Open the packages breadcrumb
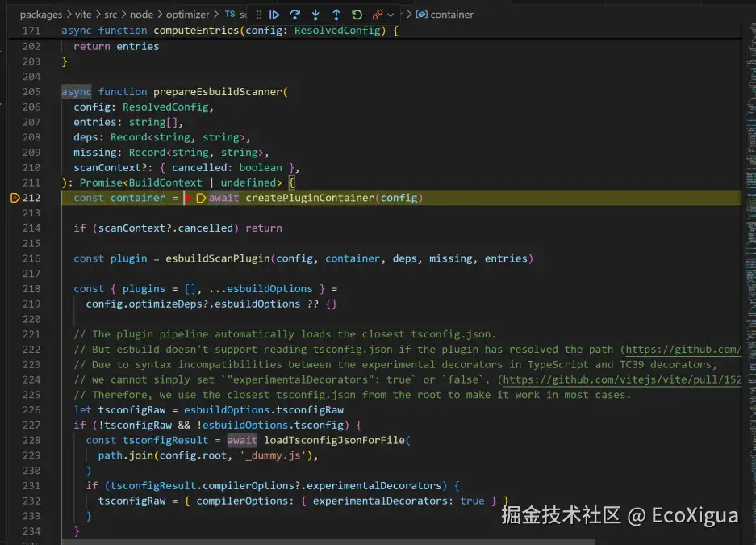Screen dimensions: 756x545 (x=41, y=15)
